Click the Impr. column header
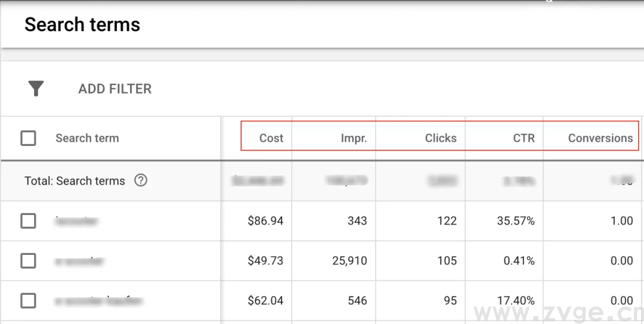Viewport: 644px width, 324px height. 354,138
